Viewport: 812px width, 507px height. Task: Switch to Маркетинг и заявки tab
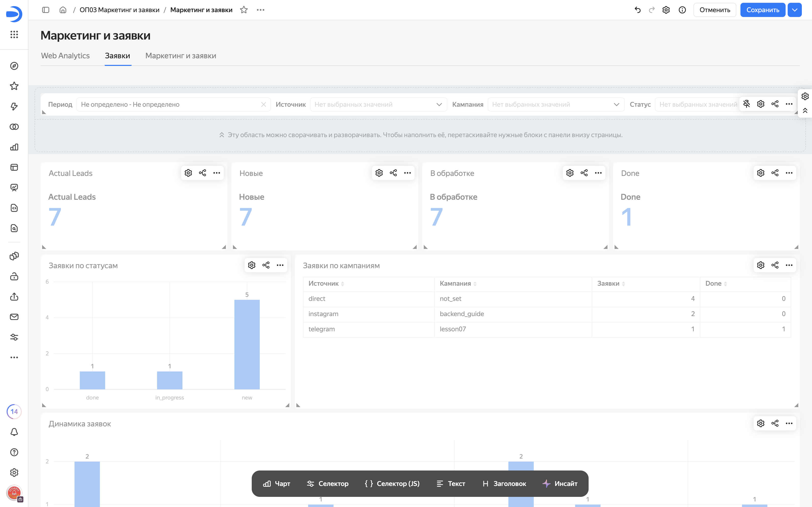[x=180, y=56]
